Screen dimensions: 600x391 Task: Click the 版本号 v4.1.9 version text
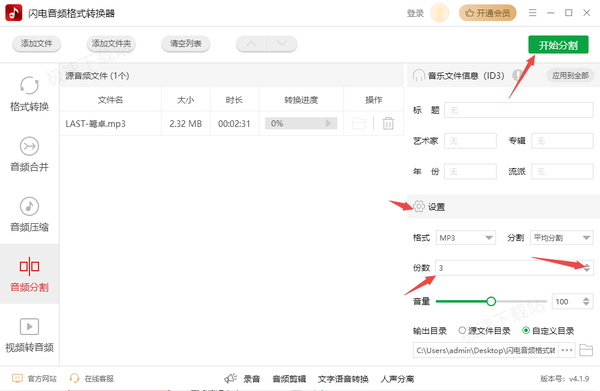coord(564,378)
